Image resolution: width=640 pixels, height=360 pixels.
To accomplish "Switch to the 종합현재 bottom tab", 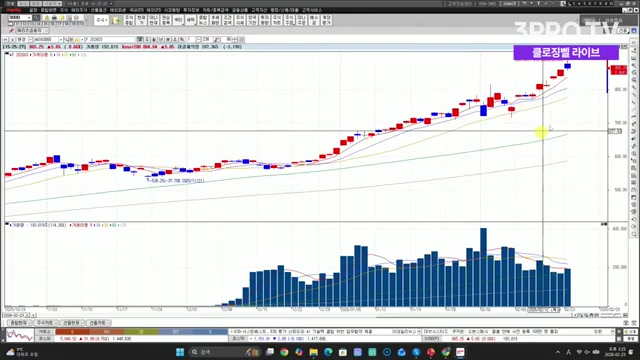I will (x=19, y=323).
